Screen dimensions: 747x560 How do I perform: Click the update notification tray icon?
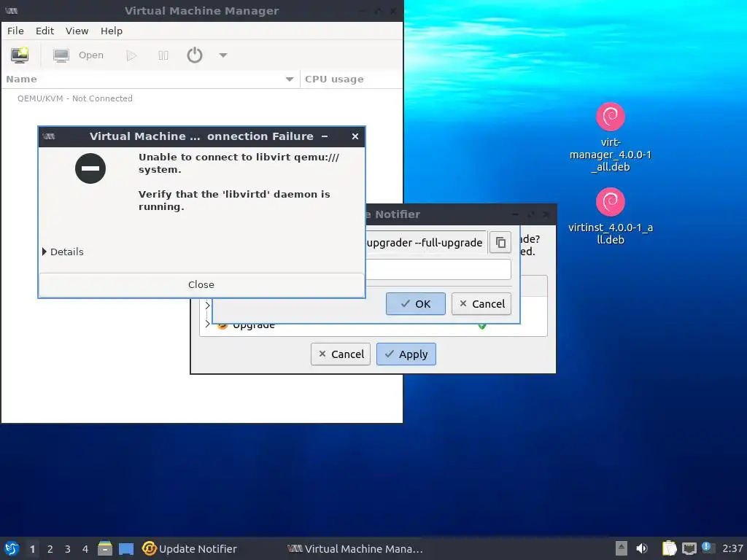coord(708,548)
